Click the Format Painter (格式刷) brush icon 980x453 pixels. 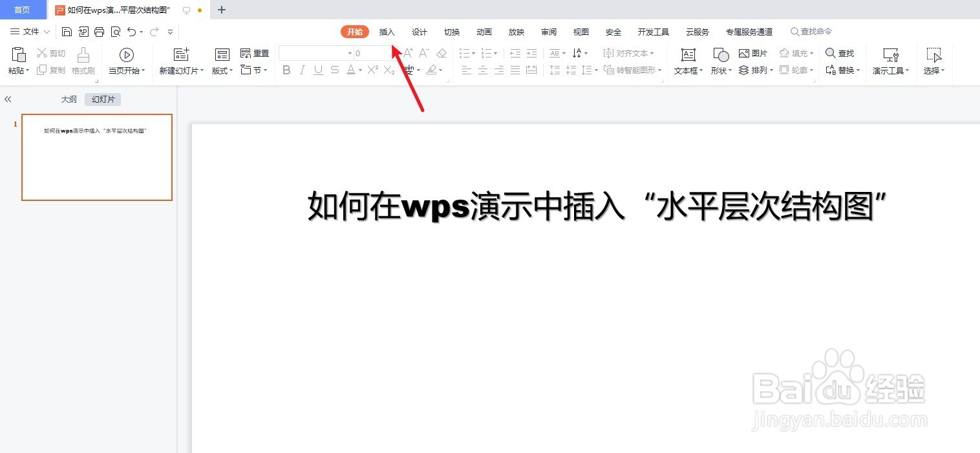pos(83,55)
